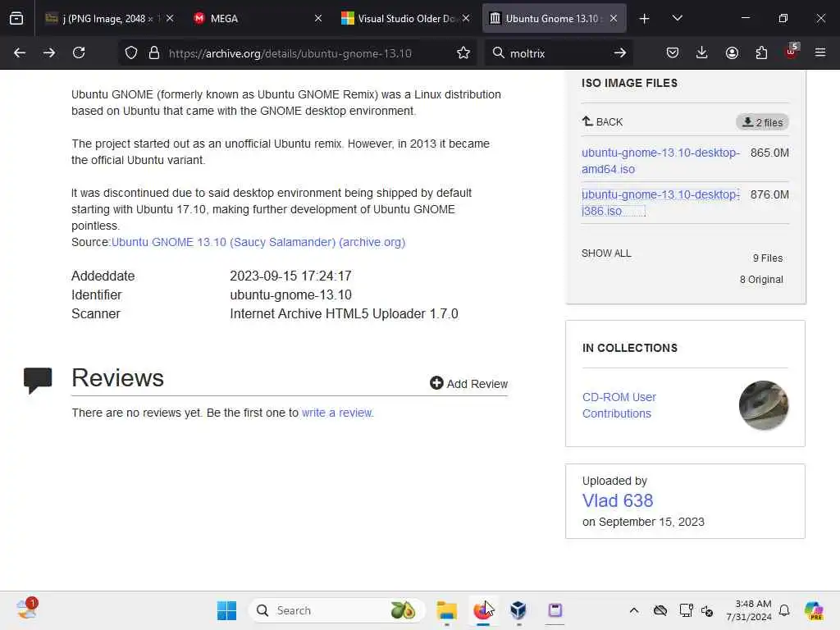Close the j PNG Image tab

170,18
